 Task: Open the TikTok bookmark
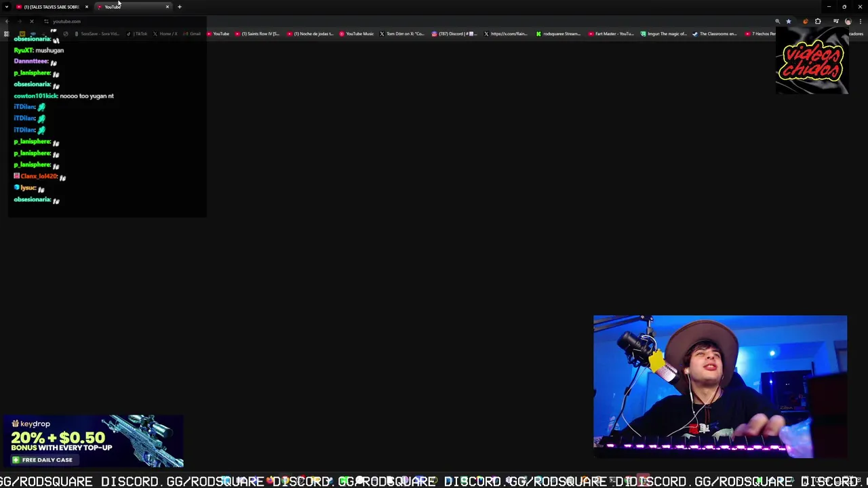[x=137, y=34]
